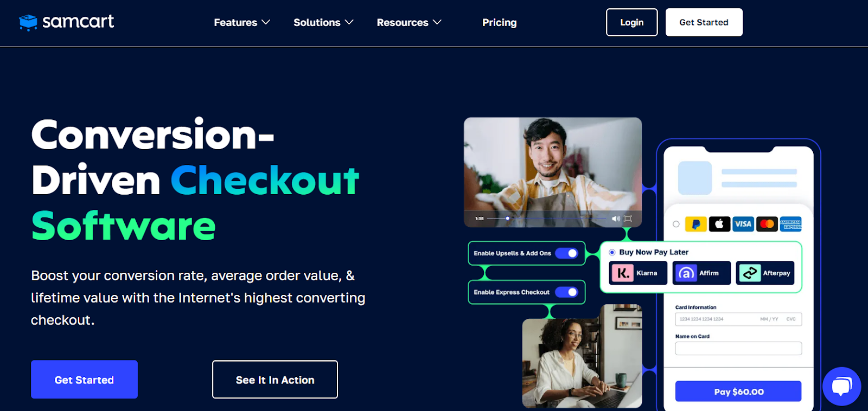Click the video volume speaker icon

coord(616,219)
